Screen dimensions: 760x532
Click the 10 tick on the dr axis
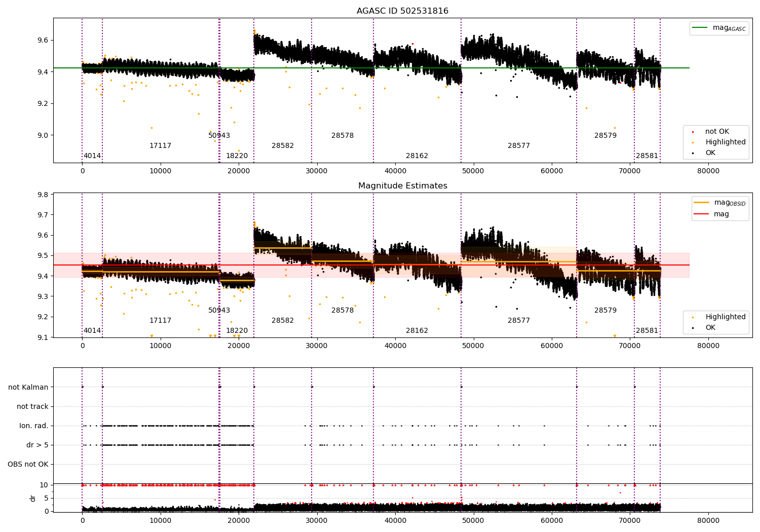point(44,485)
